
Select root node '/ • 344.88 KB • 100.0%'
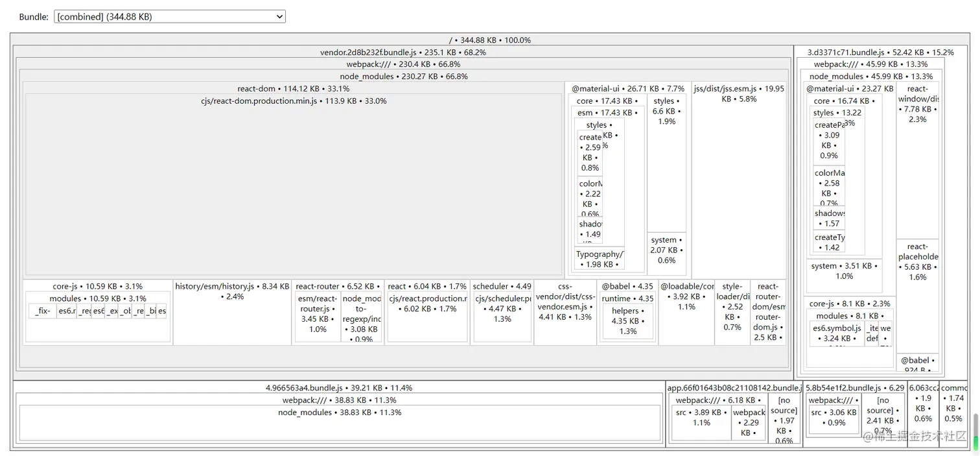pos(490,40)
